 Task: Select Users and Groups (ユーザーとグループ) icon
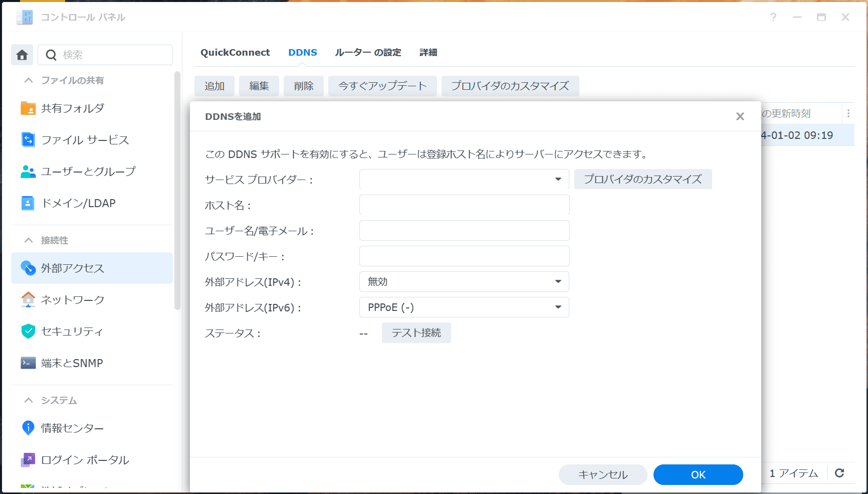tap(28, 172)
